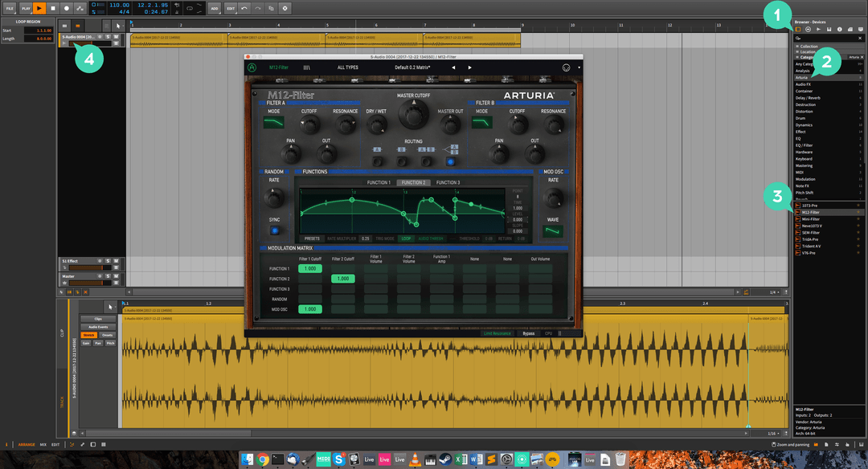Click the Bypass button in plugin footer
868x469 pixels.
(529, 333)
